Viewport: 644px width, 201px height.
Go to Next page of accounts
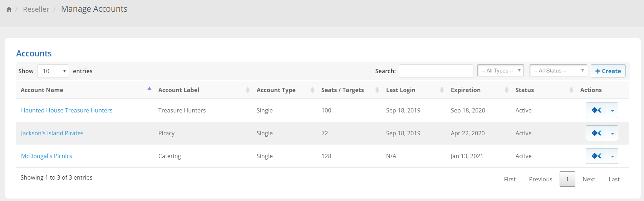point(589,179)
